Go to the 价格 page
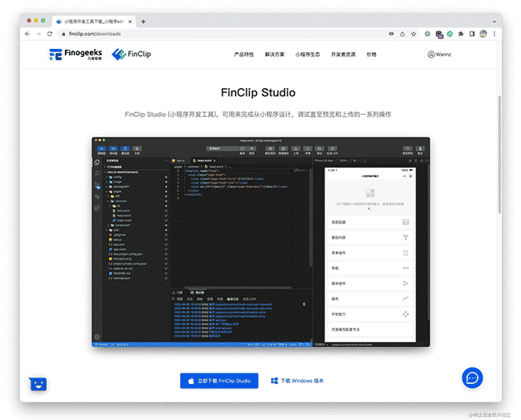Viewport: 521px width, 420px height. coord(371,55)
